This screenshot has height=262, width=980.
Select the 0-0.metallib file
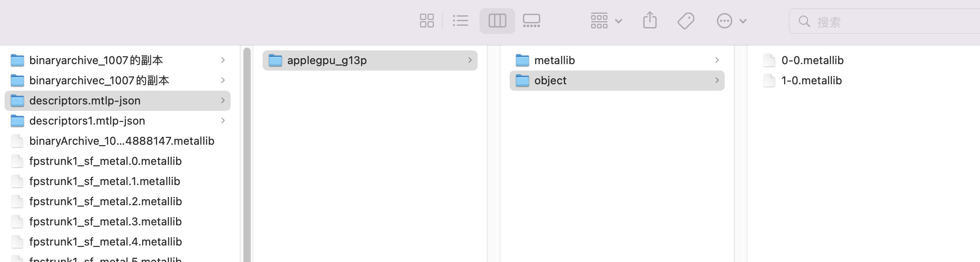pyautogui.click(x=812, y=60)
